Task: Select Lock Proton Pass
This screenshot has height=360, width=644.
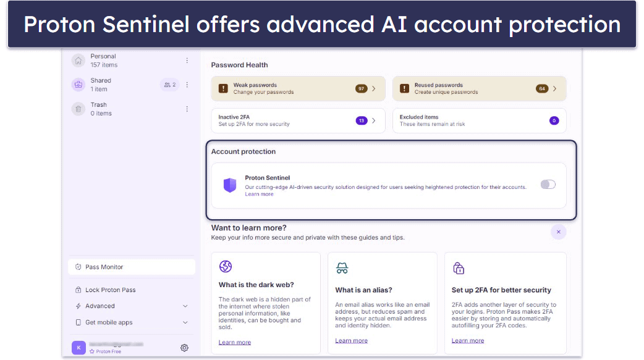Action: pos(132,290)
